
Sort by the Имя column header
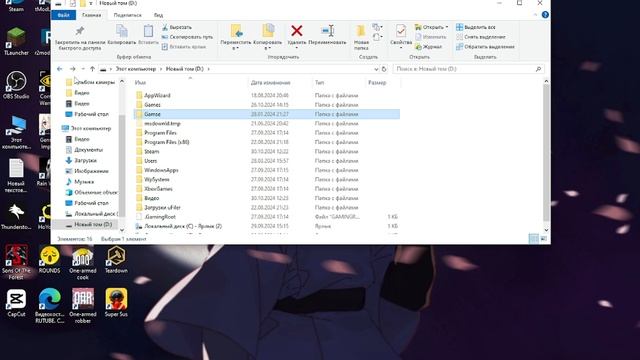point(140,82)
